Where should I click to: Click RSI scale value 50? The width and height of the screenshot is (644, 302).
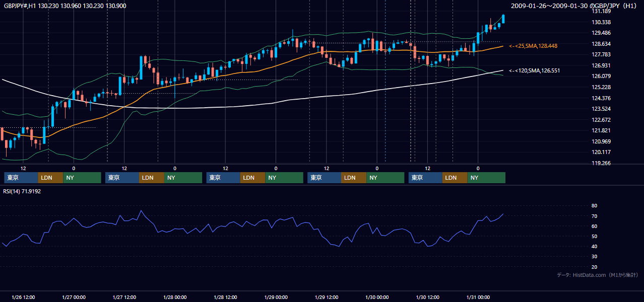click(594, 236)
